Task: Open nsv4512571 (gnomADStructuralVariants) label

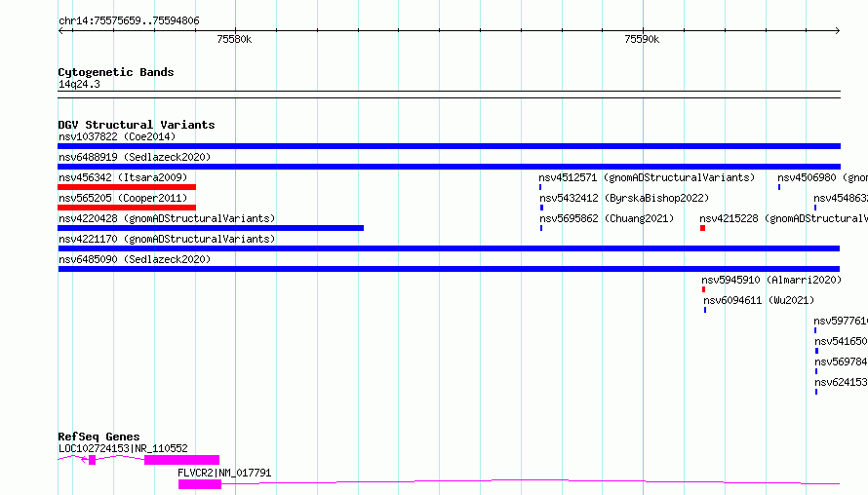Action: tap(647, 177)
